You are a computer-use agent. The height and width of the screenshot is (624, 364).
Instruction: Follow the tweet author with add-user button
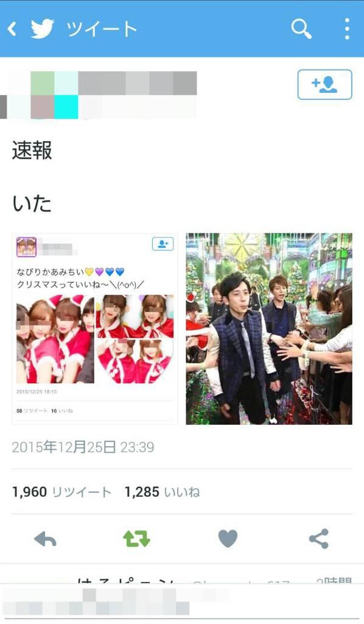324,84
